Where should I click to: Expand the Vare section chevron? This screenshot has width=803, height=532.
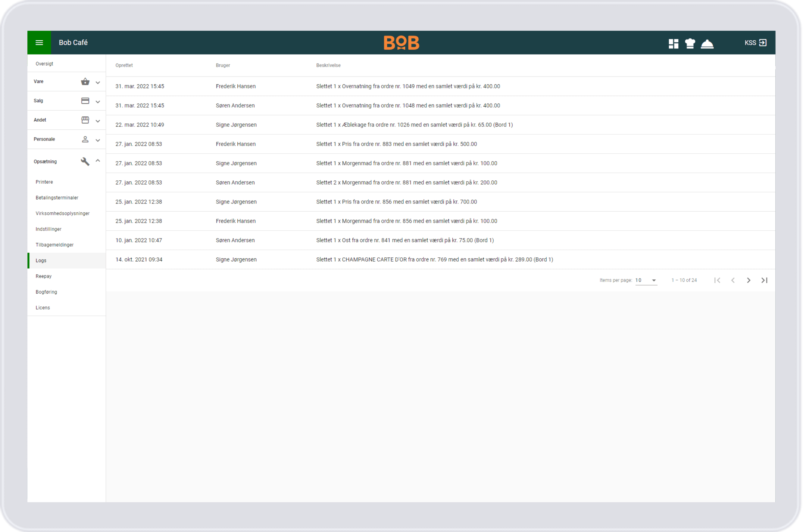pyautogui.click(x=98, y=82)
